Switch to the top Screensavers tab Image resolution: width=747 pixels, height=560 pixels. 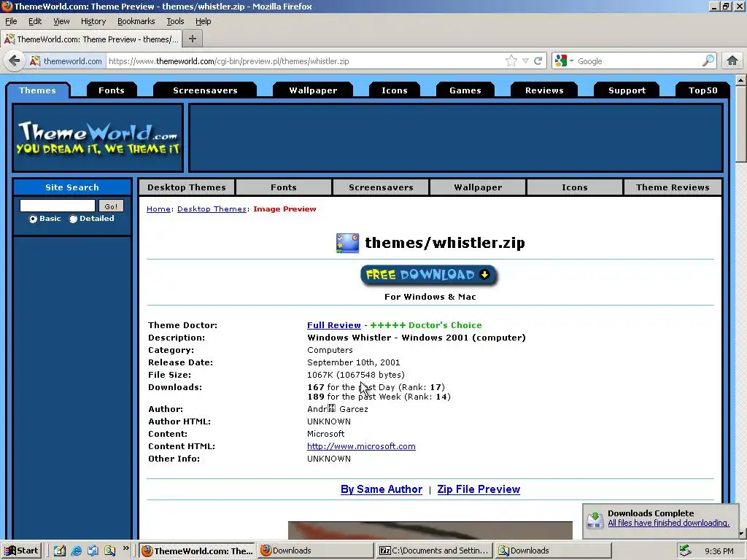205,90
